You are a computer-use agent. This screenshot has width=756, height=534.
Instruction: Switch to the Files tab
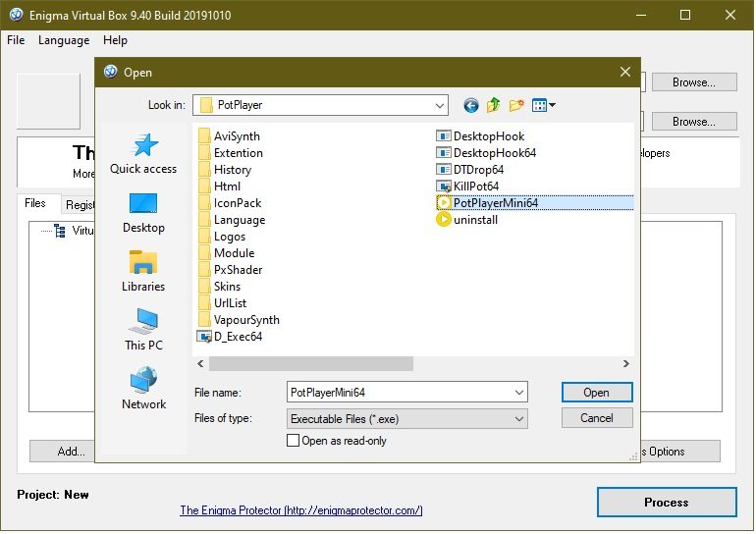coord(35,203)
